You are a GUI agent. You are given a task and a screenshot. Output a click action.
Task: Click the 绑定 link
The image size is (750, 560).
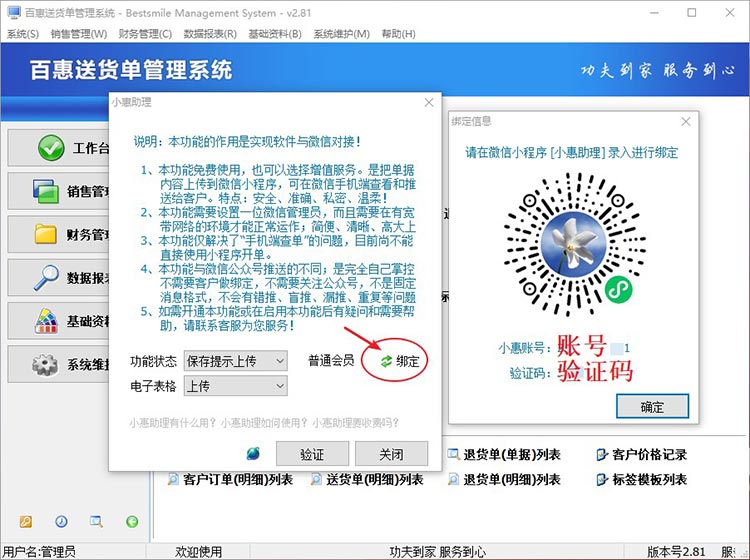point(408,362)
